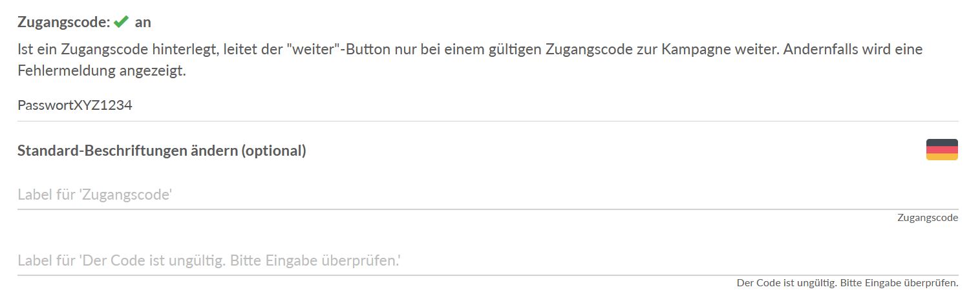Viewport: 980px width, 305px height.
Task: Click the red stripe of the flag icon
Action: 942,149
